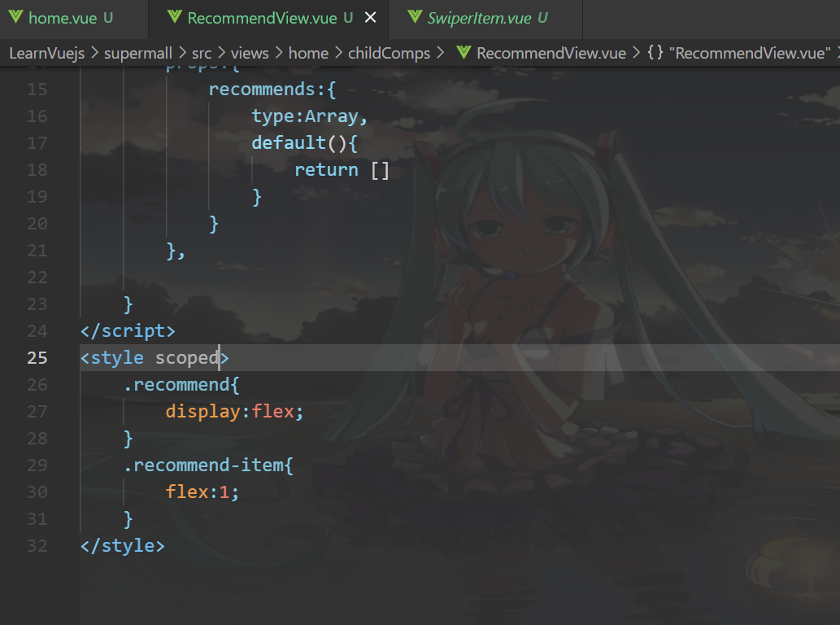Click git status U on SwiperItem.vue tab
Image resolution: width=840 pixels, height=625 pixels.
pos(542,18)
